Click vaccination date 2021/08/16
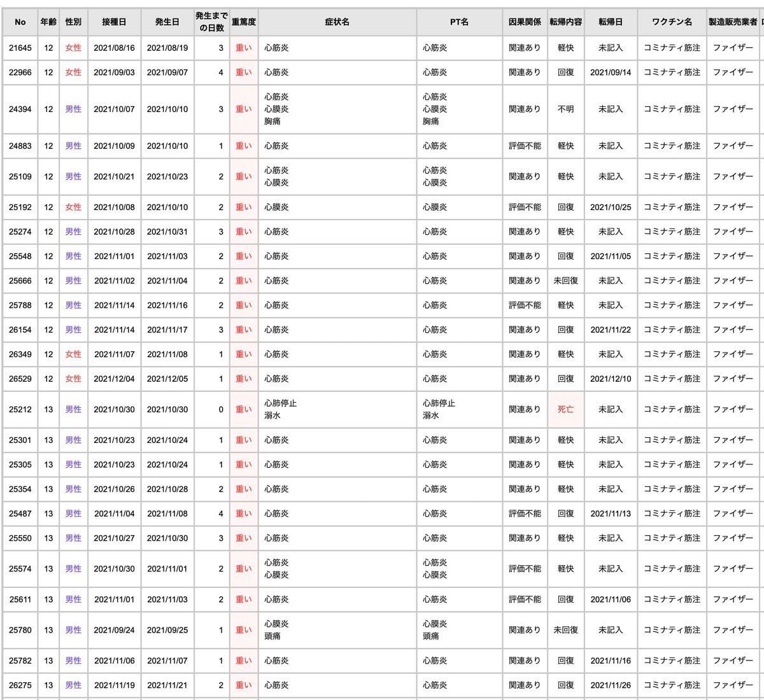The height and width of the screenshot is (700, 764). pos(115,48)
